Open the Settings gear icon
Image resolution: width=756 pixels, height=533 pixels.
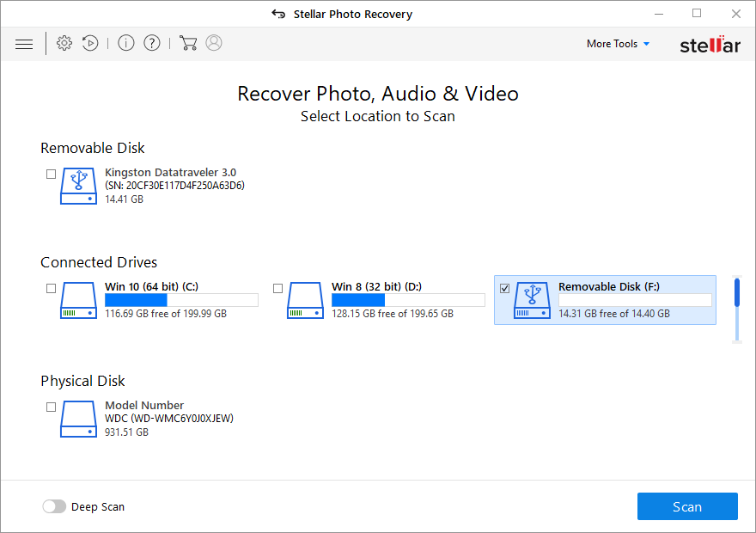click(64, 43)
